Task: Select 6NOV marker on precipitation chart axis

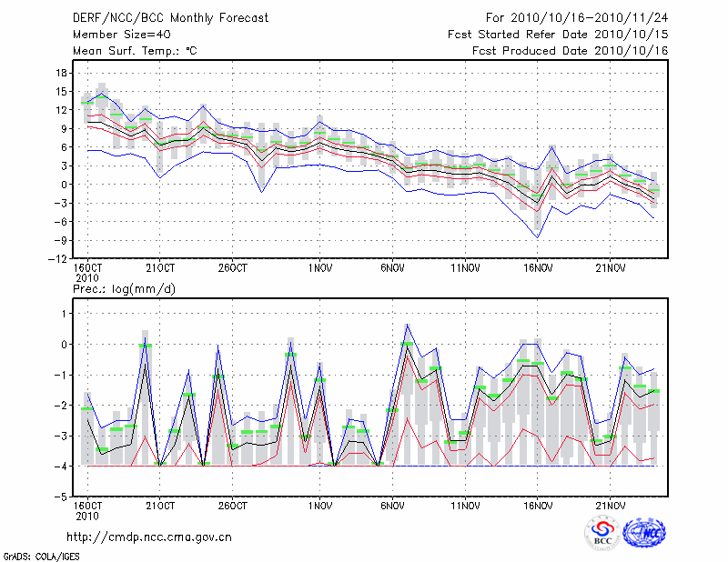Action: coord(392,506)
